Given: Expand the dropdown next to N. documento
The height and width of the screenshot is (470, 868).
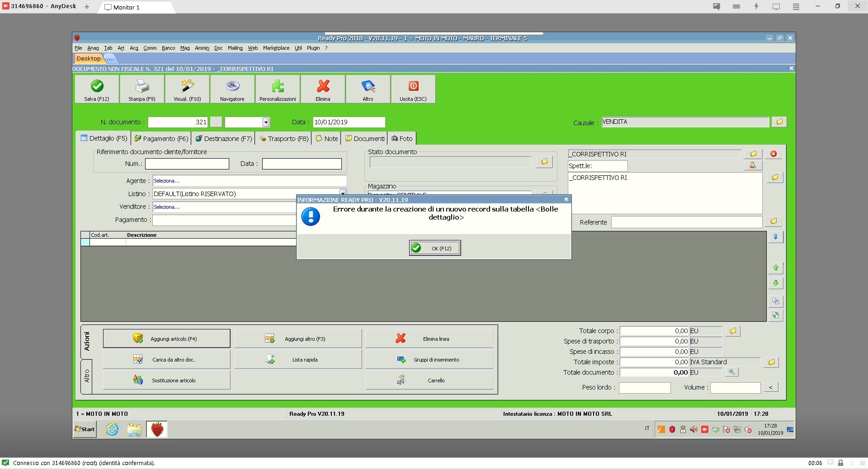Looking at the screenshot, I should click(x=266, y=122).
